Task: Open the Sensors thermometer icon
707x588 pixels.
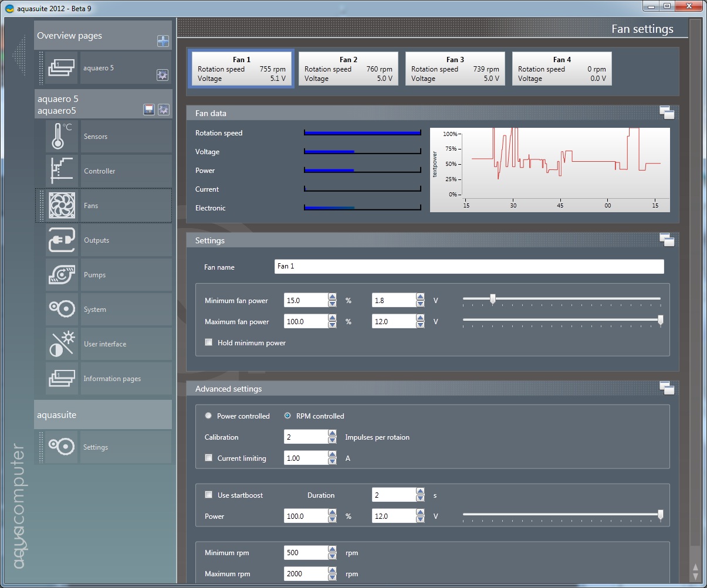Action: click(62, 137)
